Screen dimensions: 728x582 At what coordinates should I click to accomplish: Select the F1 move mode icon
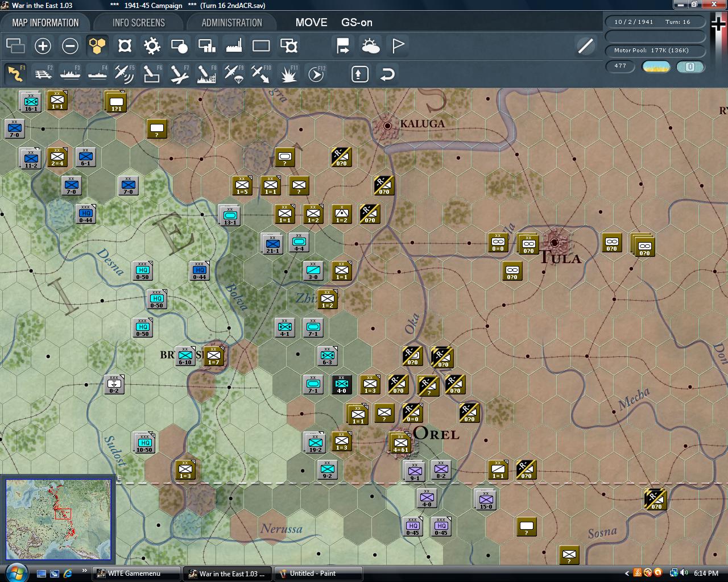tap(15, 74)
